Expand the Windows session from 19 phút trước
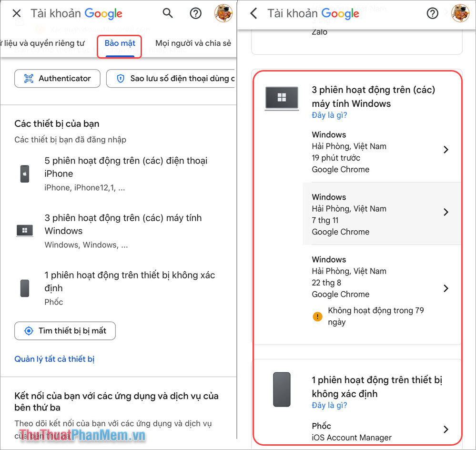Viewport: 476px width, 450px height. tap(446, 150)
